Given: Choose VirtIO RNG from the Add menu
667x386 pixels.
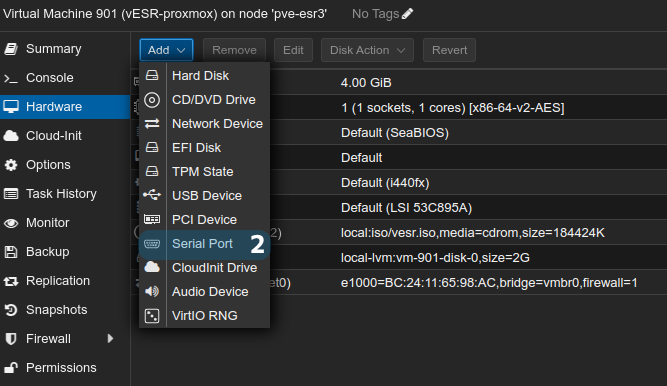Looking at the screenshot, I should (205, 316).
